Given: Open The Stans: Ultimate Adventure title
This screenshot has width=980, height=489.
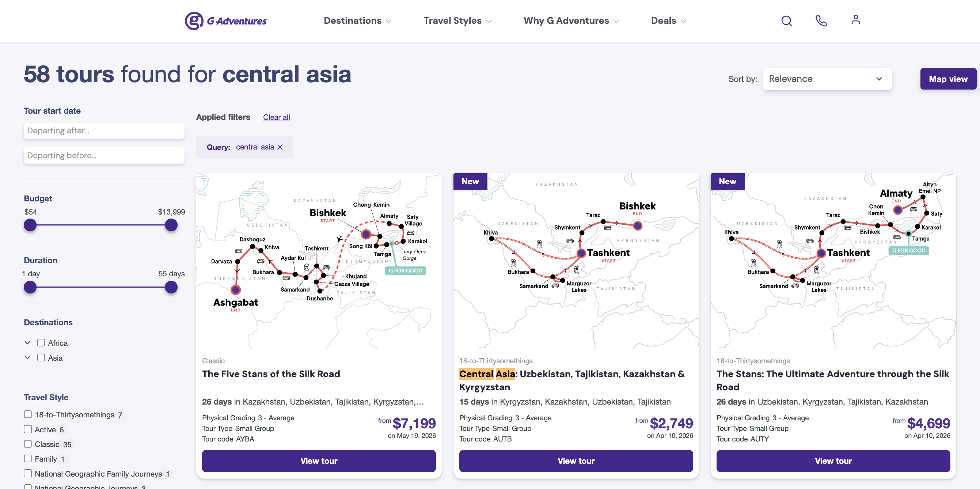Looking at the screenshot, I should click(833, 380).
